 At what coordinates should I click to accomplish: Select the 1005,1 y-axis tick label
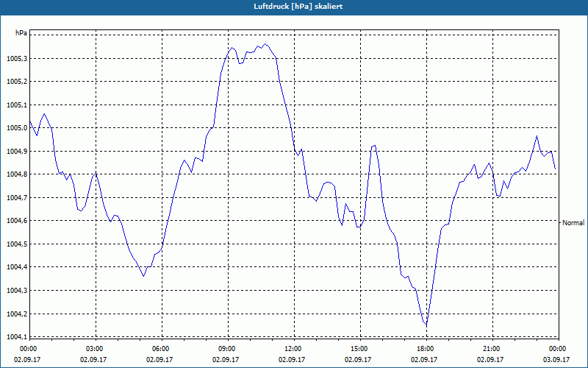pos(17,105)
